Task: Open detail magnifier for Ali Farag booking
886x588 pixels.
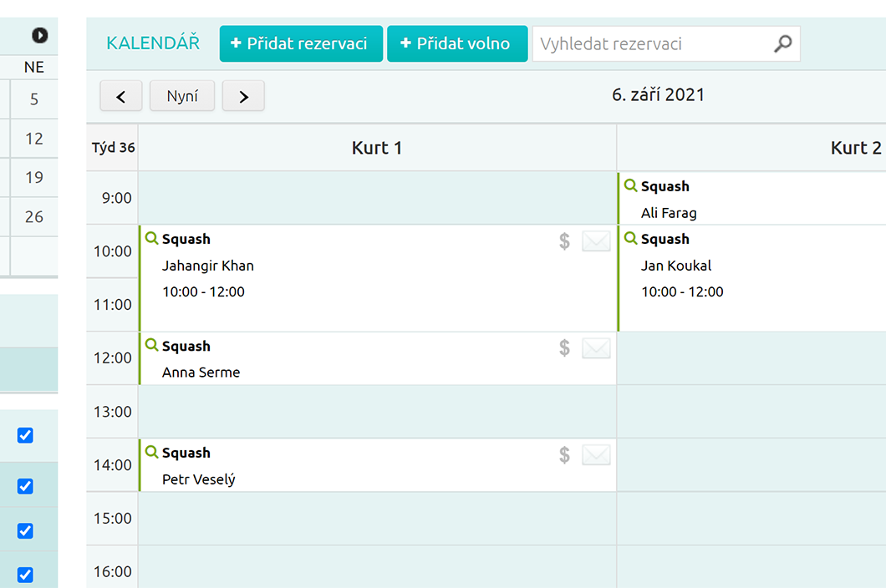Action: point(630,185)
